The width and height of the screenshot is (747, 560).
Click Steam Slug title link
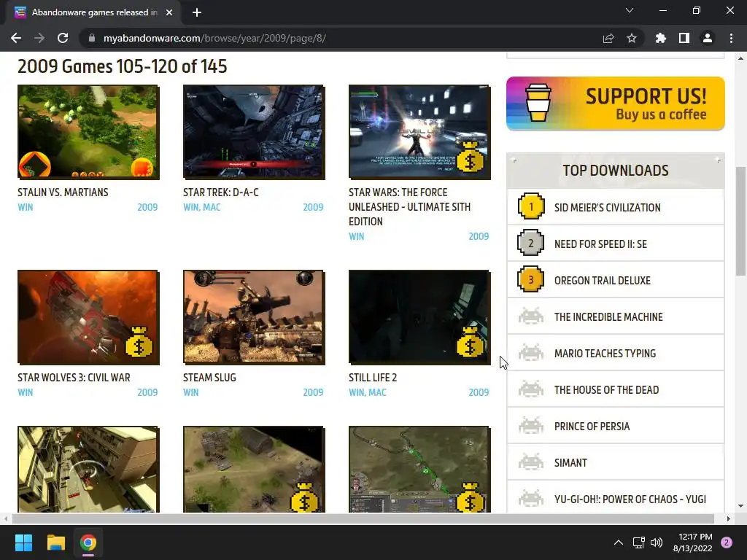pos(209,378)
